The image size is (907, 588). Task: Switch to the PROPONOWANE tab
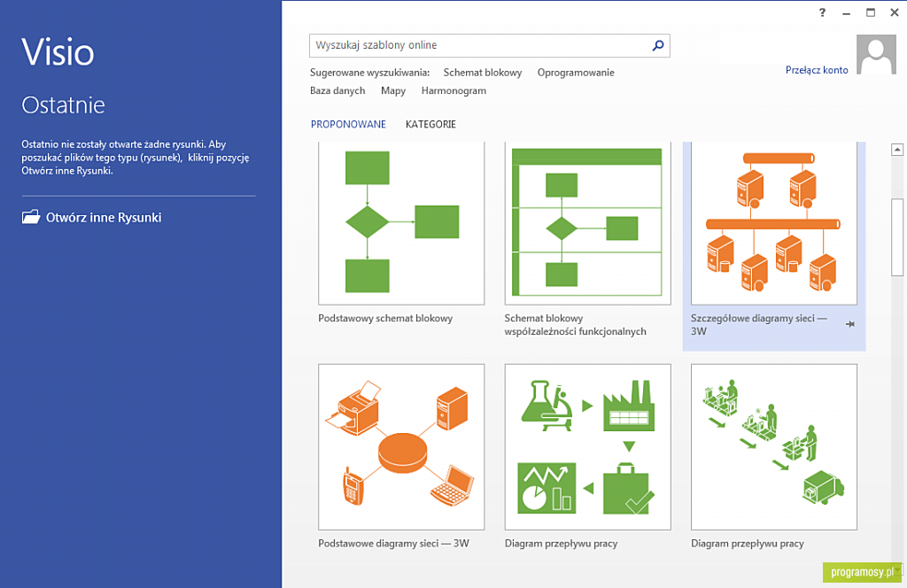click(x=348, y=124)
